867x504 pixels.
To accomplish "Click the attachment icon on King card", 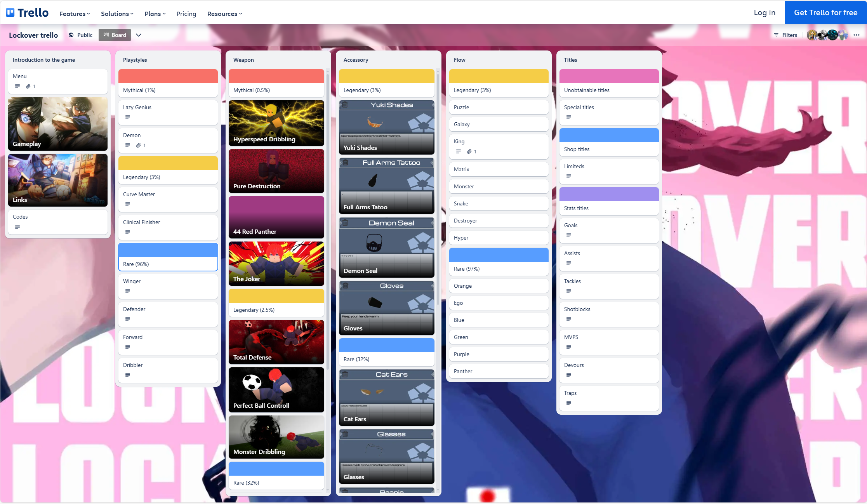I will pyautogui.click(x=469, y=151).
